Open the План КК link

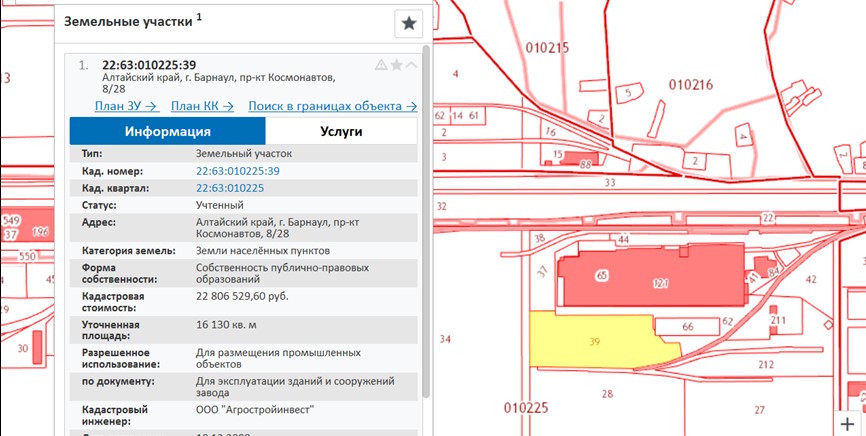click(x=203, y=106)
